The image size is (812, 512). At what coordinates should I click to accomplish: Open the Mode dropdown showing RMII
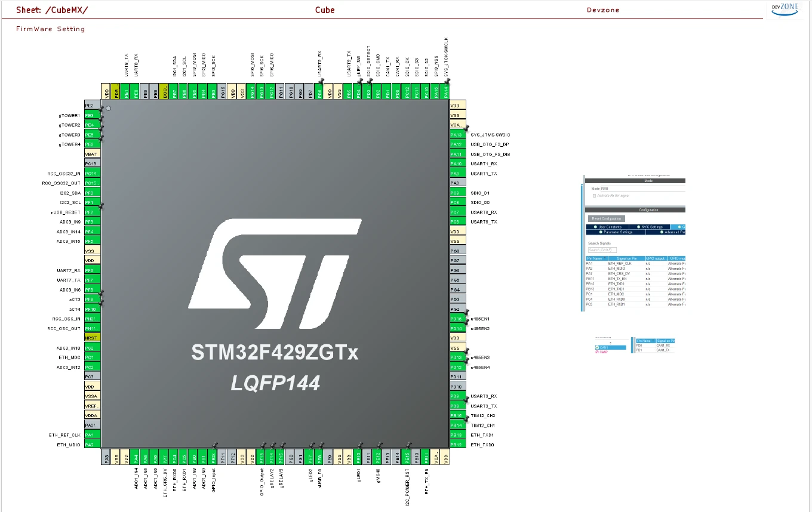[644, 189]
